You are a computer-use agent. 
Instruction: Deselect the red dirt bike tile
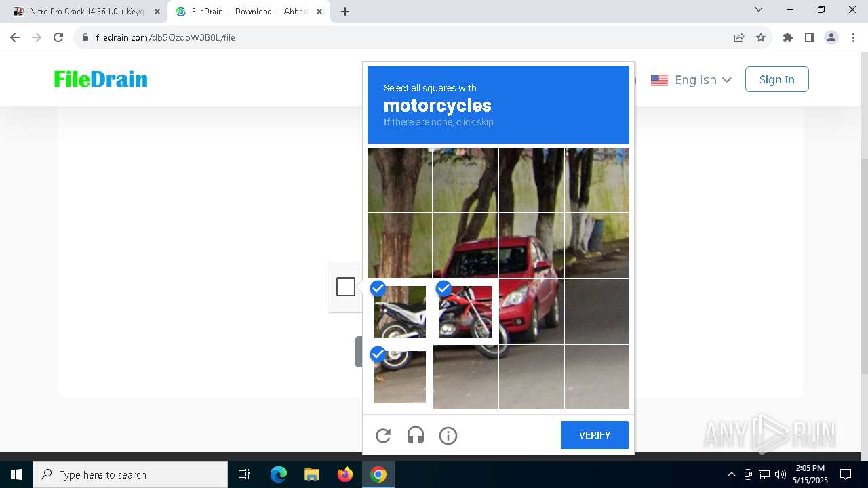click(x=465, y=311)
